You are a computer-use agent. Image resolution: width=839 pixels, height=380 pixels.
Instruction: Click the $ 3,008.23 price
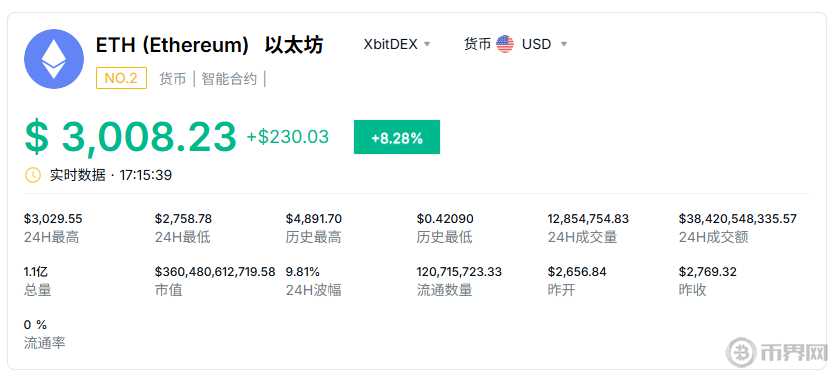(x=131, y=137)
